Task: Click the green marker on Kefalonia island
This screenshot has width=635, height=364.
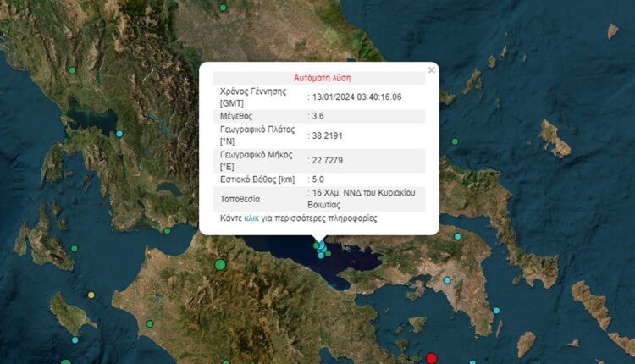Action: pos(75,249)
